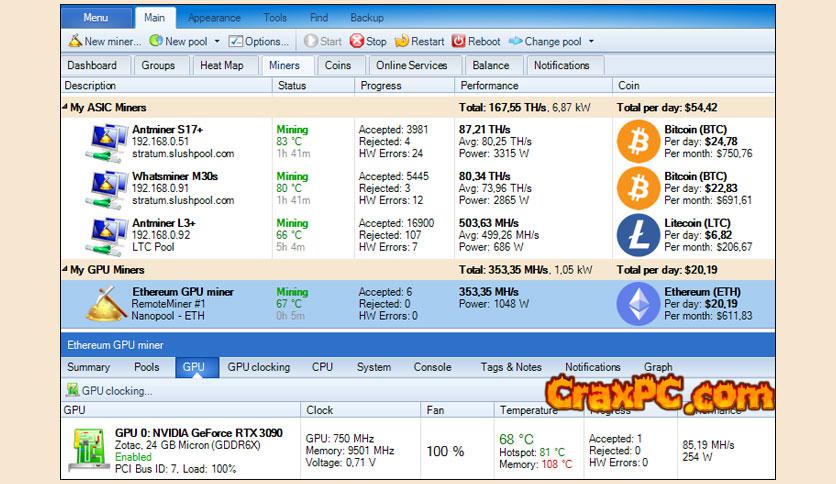Click the Litecoin logo icon

coord(638,235)
